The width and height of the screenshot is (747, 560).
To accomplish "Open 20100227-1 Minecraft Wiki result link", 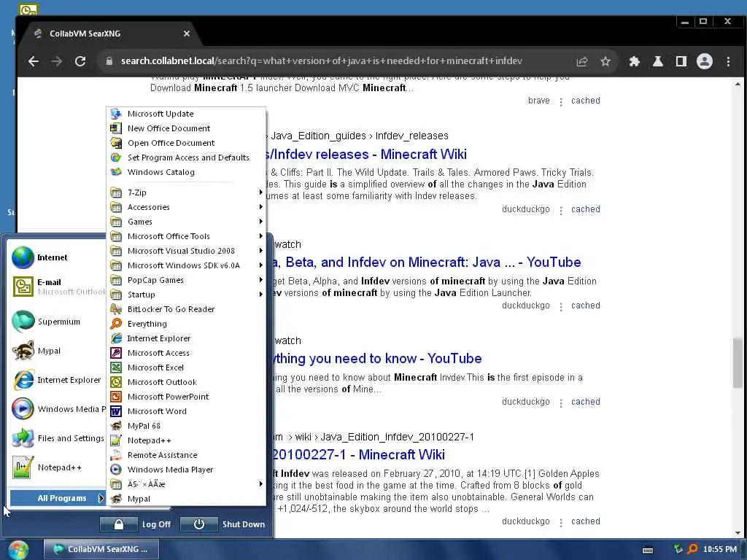I will point(358,455).
